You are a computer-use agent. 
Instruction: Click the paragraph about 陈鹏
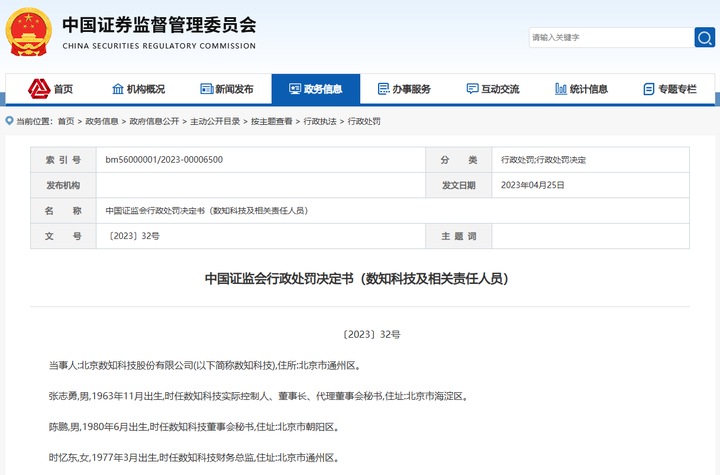pos(195,427)
